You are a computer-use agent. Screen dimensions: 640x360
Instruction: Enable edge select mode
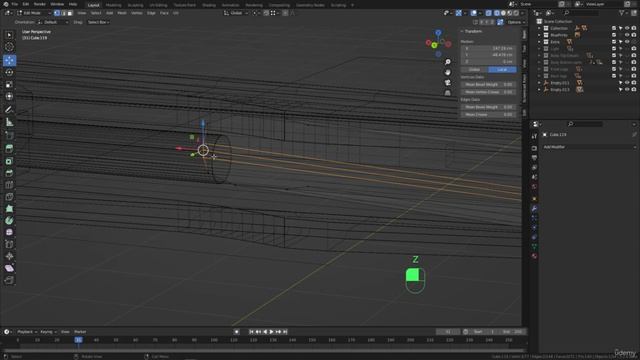[x=63, y=13]
